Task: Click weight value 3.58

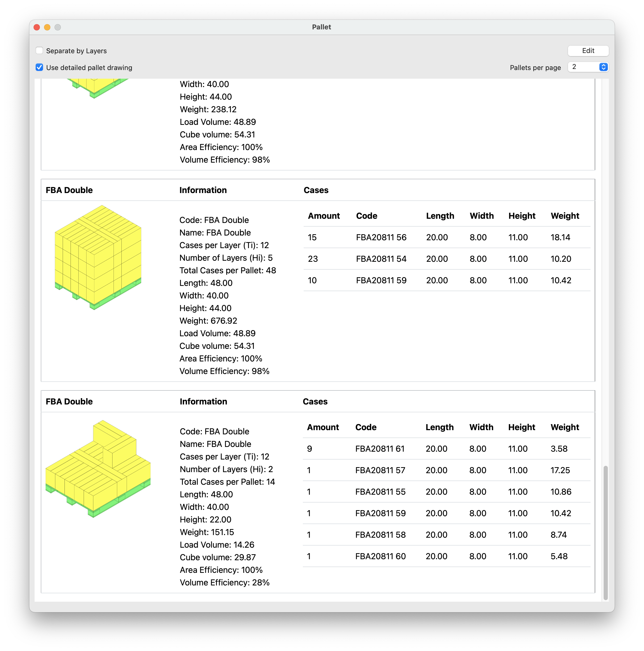Action: 559,449
